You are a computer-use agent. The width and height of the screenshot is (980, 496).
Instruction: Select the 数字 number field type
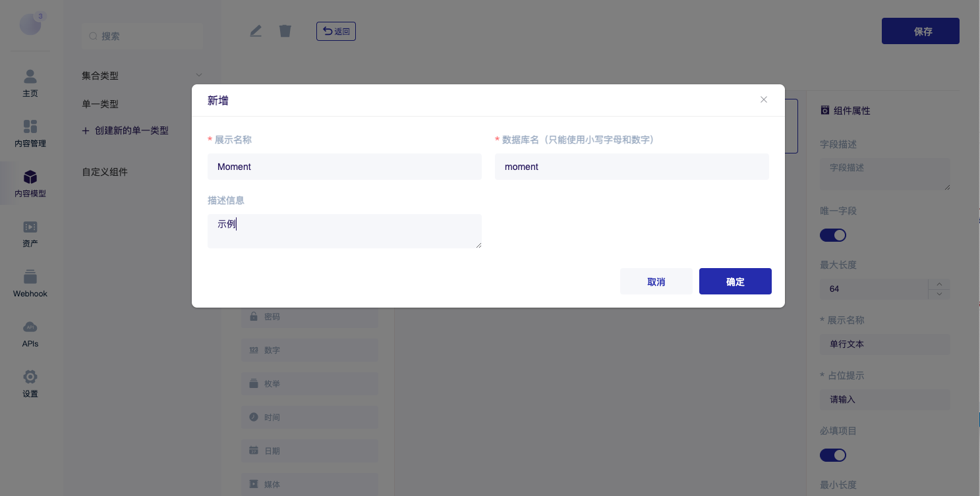click(x=310, y=350)
